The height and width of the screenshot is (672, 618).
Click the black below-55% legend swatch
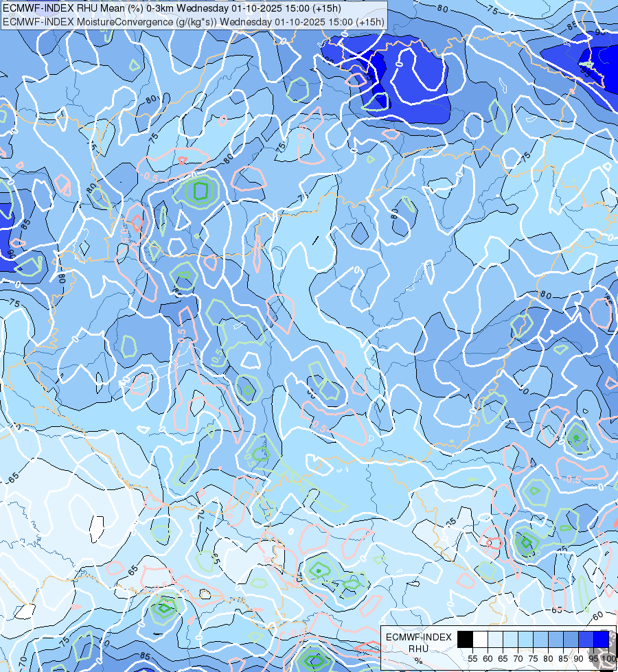pos(466,640)
